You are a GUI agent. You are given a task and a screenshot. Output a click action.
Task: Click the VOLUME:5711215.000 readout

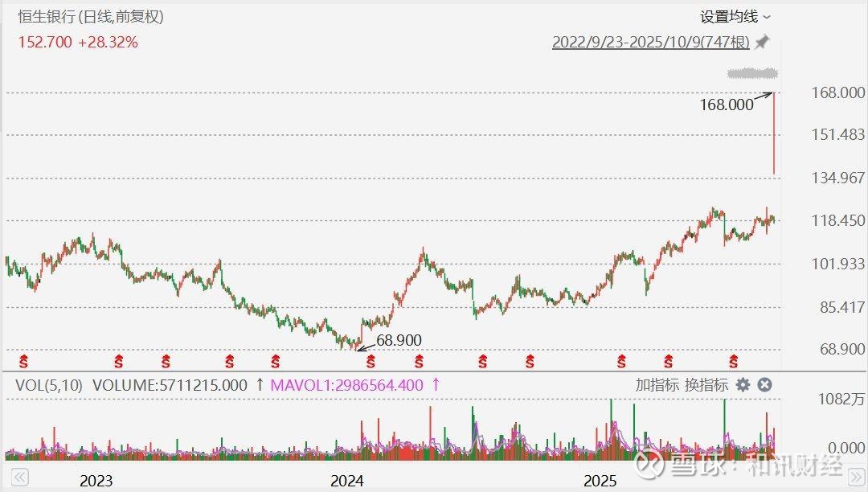point(170,384)
